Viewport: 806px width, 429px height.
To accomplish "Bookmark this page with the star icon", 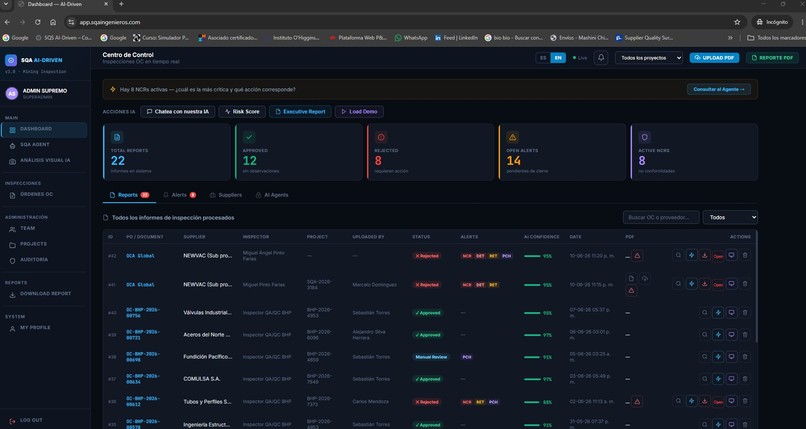I will (x=737, y=22).
